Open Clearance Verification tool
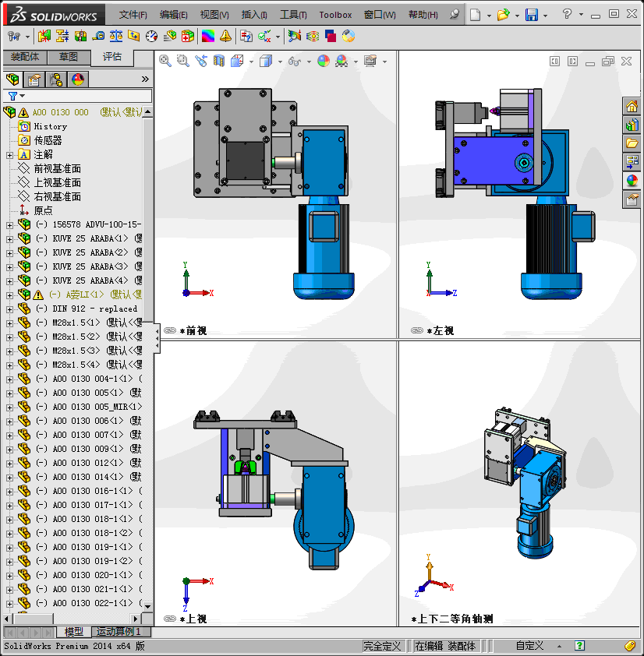The height and width of the screenshot is (656, 644). click(x=62, y=37)
